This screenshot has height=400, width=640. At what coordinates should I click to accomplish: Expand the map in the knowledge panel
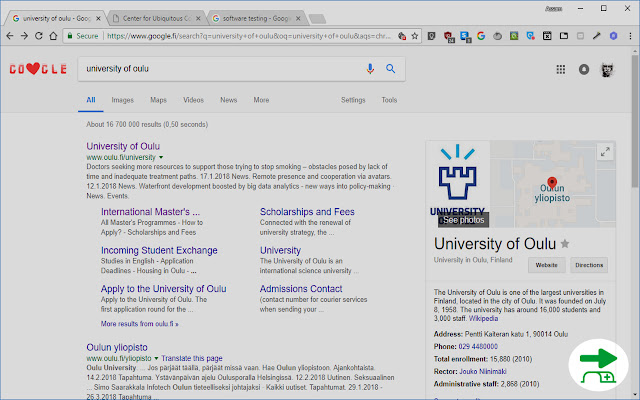[x=605, y=152]
